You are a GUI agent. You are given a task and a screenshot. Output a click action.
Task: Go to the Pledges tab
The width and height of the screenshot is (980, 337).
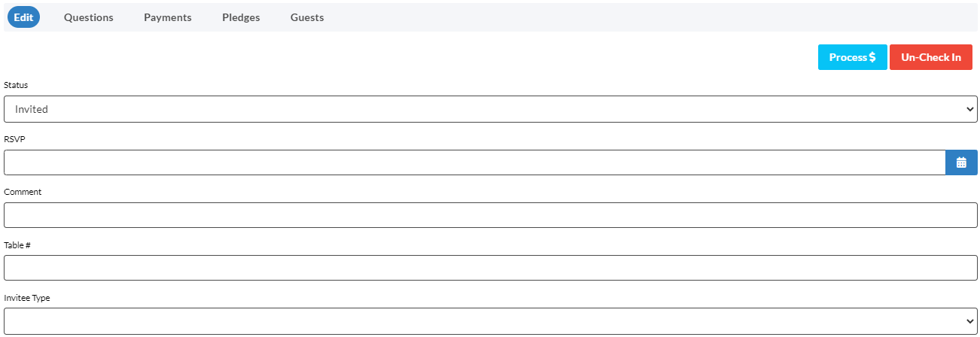coord(241,17)
